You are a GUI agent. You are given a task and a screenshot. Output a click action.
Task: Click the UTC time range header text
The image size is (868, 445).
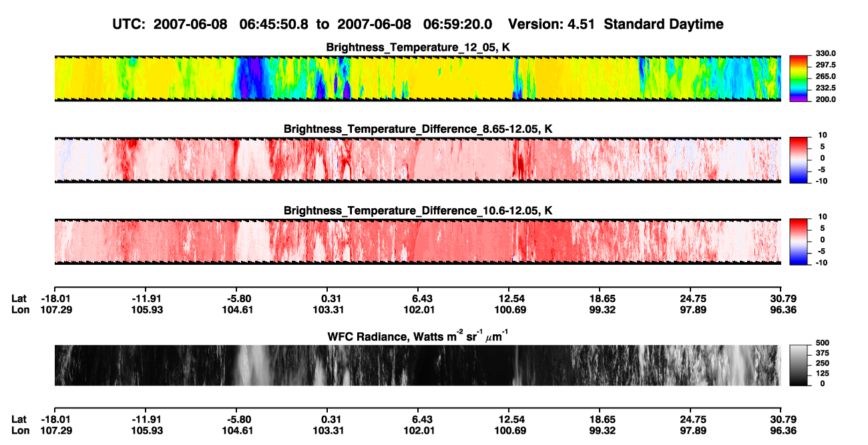click(304, 24)
